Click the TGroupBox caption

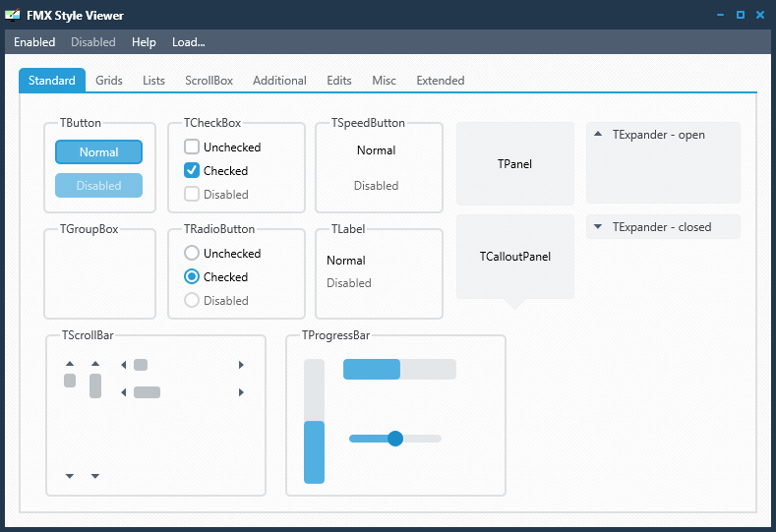pos(90,229)
